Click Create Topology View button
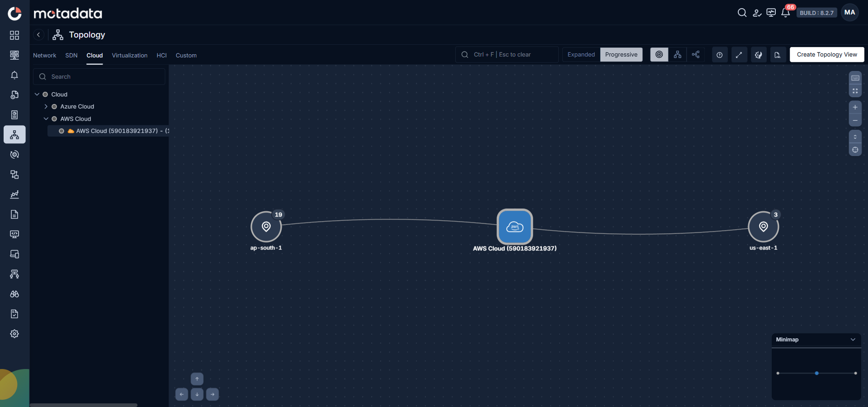The height and width of the screenshot is (407, 868). (x=827, y=55)
